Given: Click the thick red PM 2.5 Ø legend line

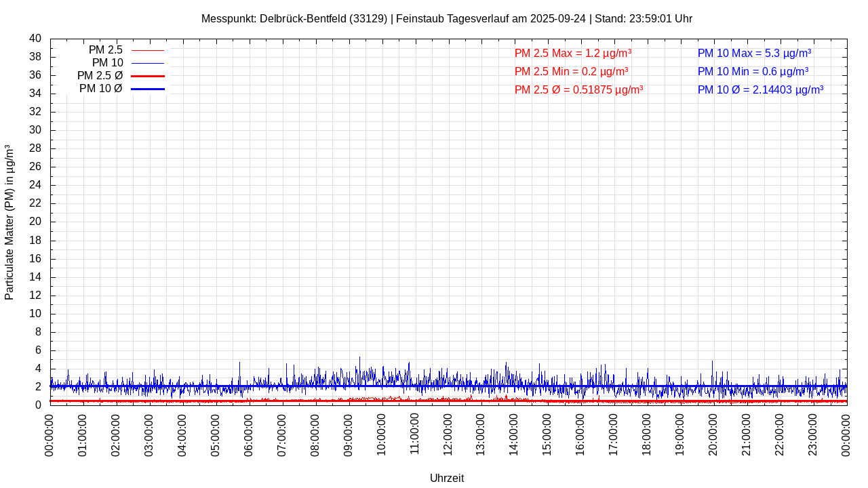Looking at the screenshot, I should [x=148, y=76].
